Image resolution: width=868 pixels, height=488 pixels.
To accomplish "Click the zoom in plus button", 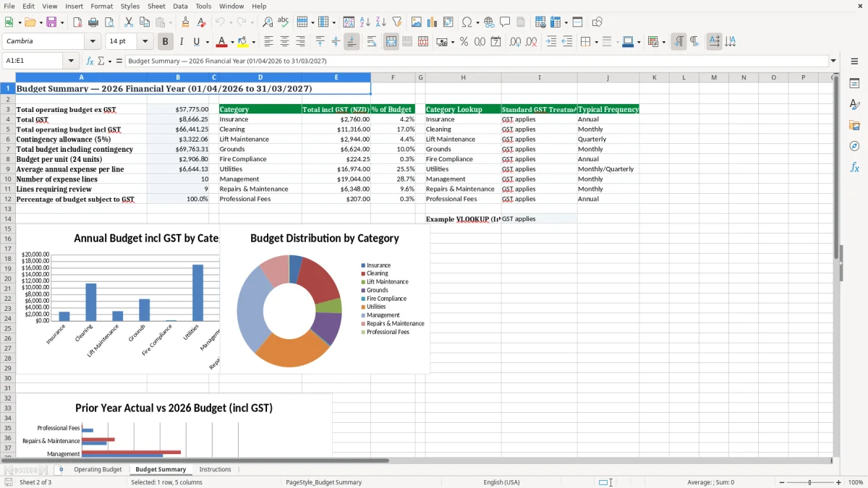I will [x=838, y=482].
